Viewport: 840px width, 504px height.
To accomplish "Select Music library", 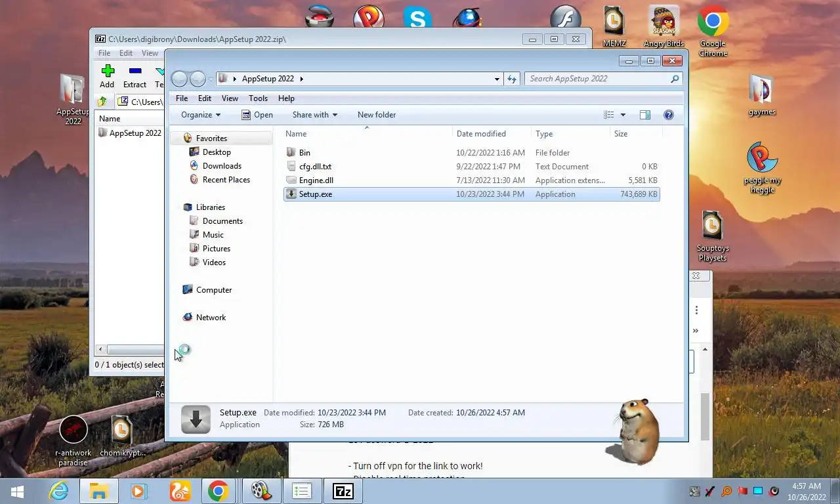I will (213, 235).
